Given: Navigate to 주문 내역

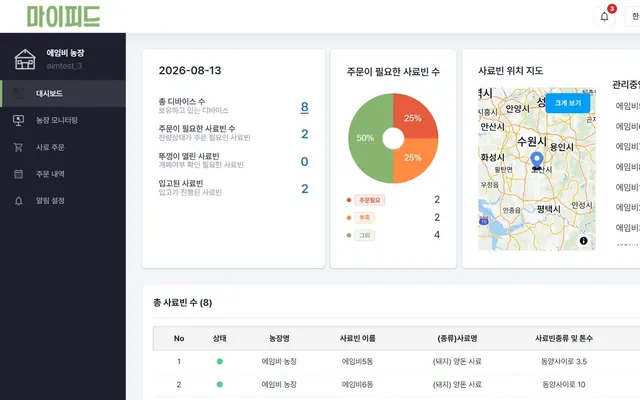Looking at the screenshot, I should (63, 174).
